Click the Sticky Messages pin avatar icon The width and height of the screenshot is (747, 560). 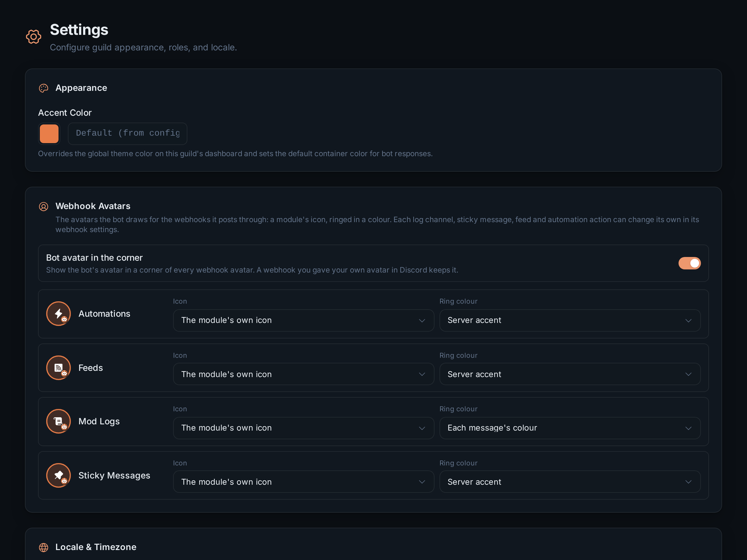pos(59,475)
